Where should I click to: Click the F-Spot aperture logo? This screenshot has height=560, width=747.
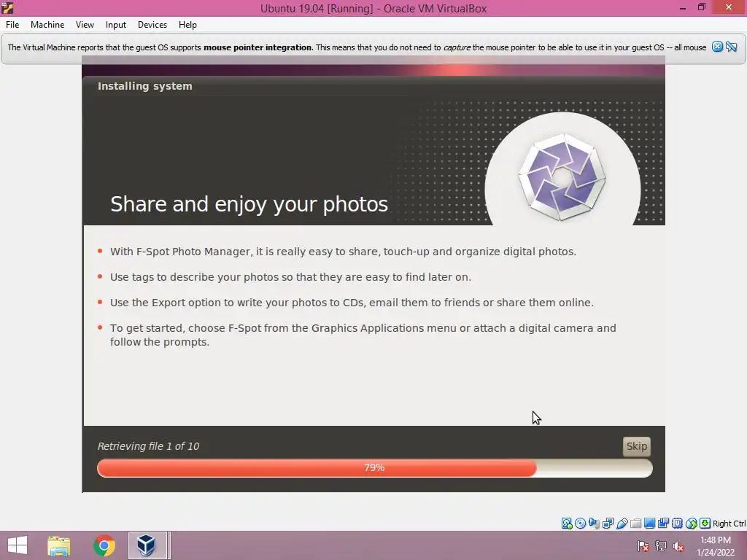[x=562, y=176]
